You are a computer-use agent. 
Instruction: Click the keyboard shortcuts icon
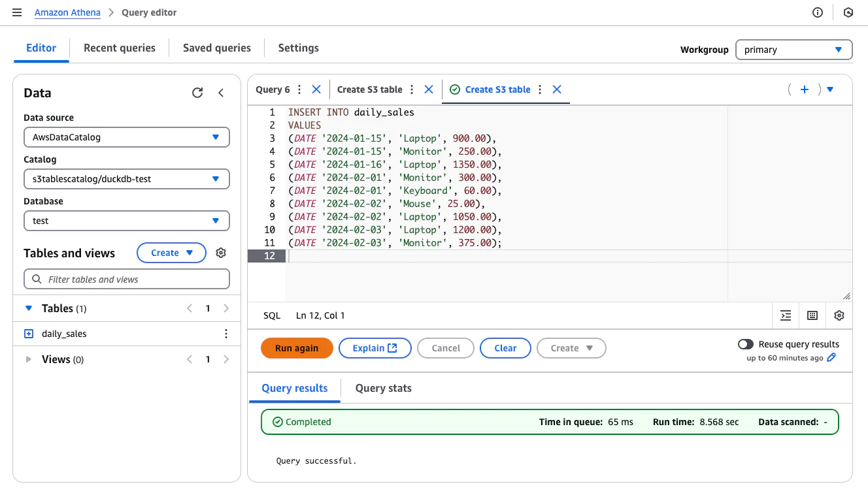(812, 315)
